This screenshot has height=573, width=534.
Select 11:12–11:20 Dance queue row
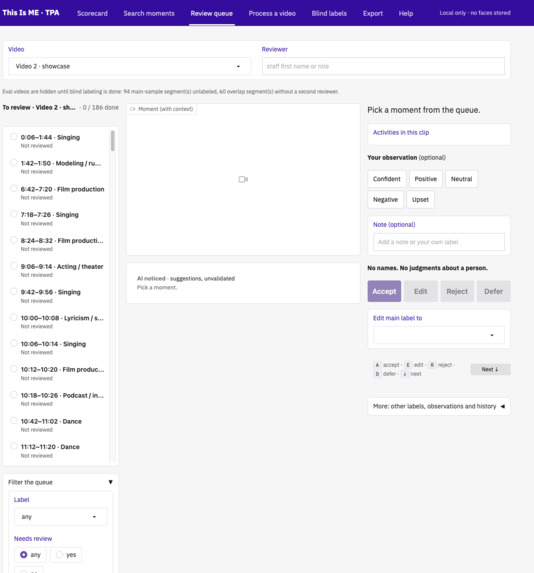coord(58,451)
